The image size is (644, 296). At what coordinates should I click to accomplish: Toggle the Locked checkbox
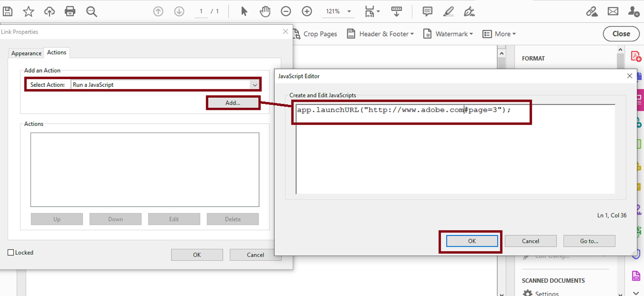click(x=11, y=253)
